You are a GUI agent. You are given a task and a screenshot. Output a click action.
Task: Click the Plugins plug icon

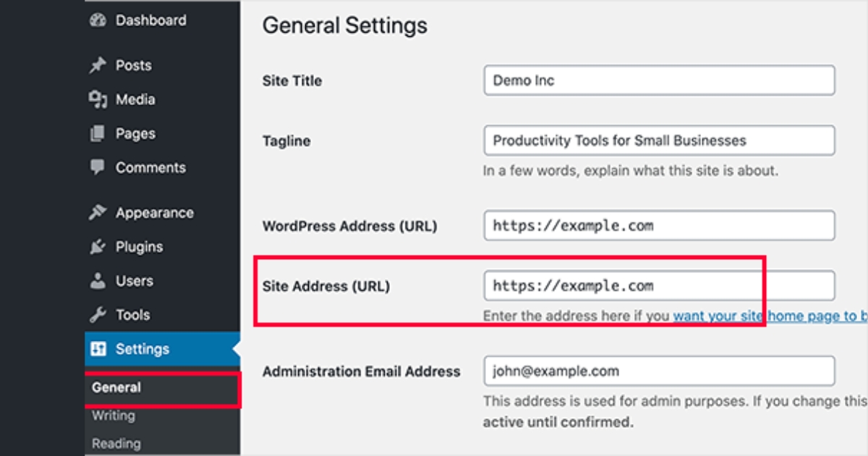98,247
